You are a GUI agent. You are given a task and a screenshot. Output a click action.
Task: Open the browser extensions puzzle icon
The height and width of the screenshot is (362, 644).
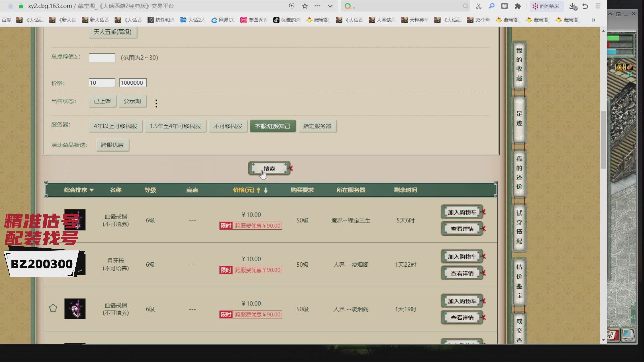518,6
